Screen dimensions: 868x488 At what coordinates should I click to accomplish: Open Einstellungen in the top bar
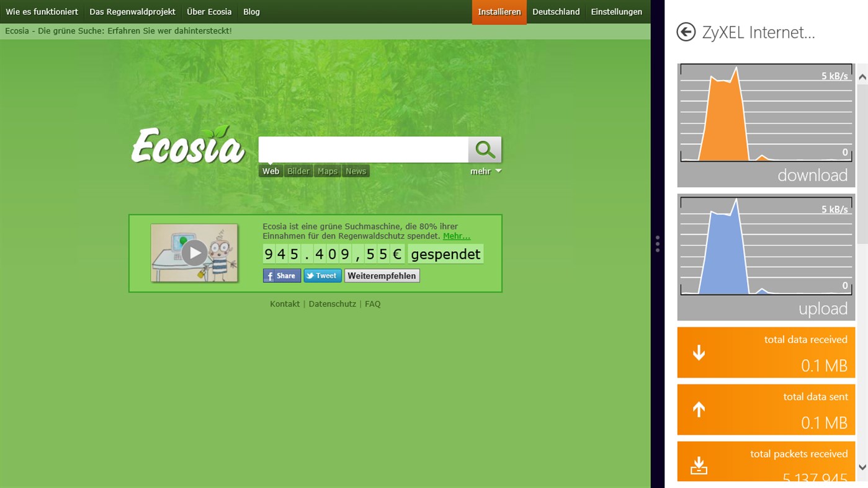tap(616, 12)
